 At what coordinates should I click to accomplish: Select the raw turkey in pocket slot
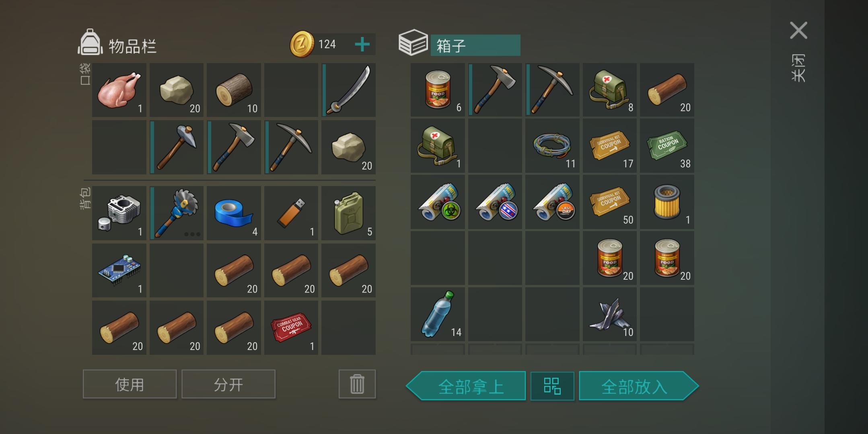pyautogui.click(x=119, y=90)
